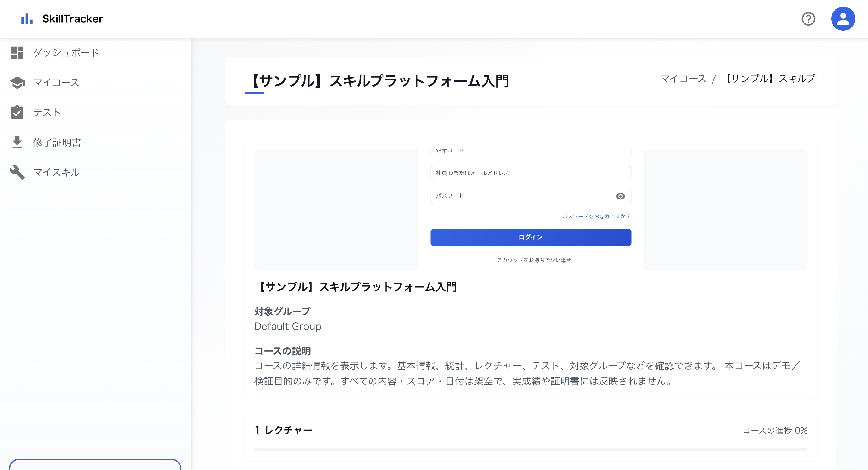Viewport: 868px width, 470px height.
Task: Open the user profile avatar icon
Action: pos(843,18)
